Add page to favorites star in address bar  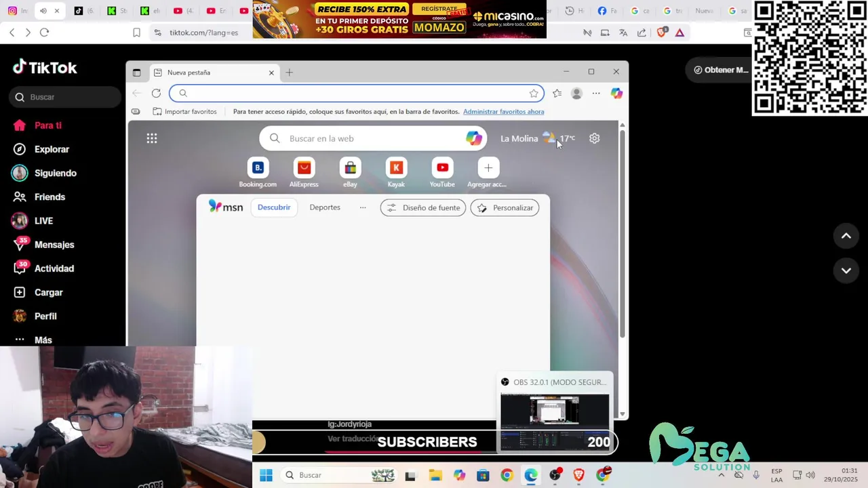(x=534, y=94)
